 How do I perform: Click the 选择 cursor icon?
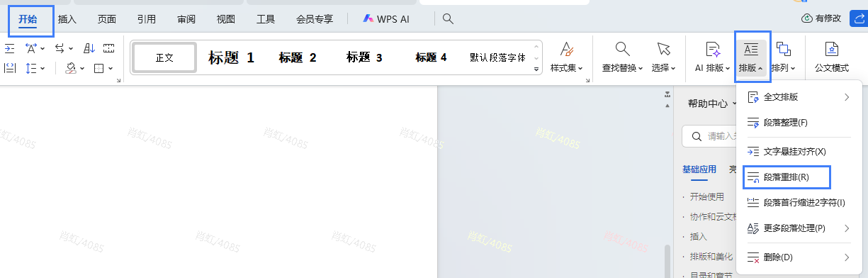tap(663, 49)
